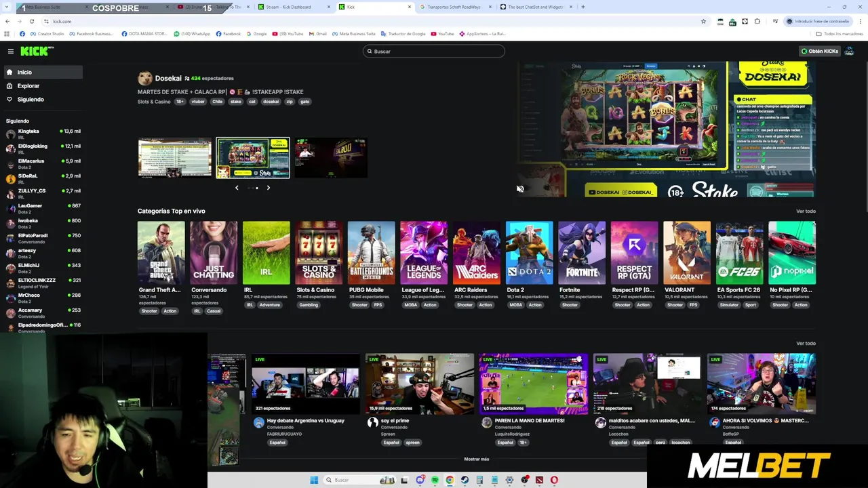Expand Mostrar más streams
The image size is (868, 488).
pyautogui.click(x=476, y=459)
